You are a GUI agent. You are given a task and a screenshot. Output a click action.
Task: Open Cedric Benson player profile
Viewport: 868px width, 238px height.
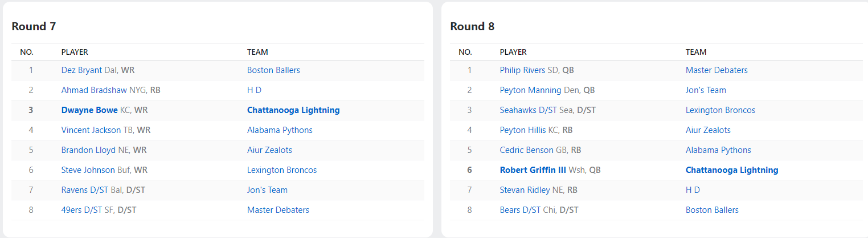pos(526,150)
